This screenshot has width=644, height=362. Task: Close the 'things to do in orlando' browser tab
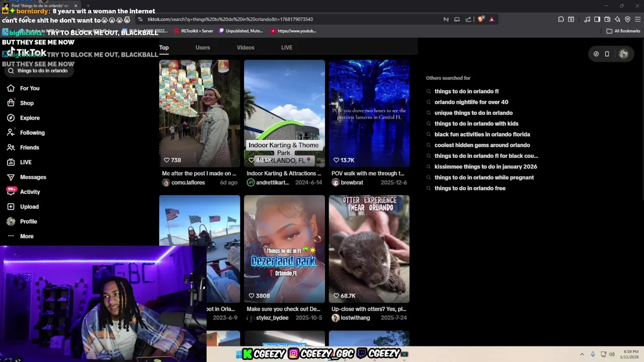(x=75, y=6)
